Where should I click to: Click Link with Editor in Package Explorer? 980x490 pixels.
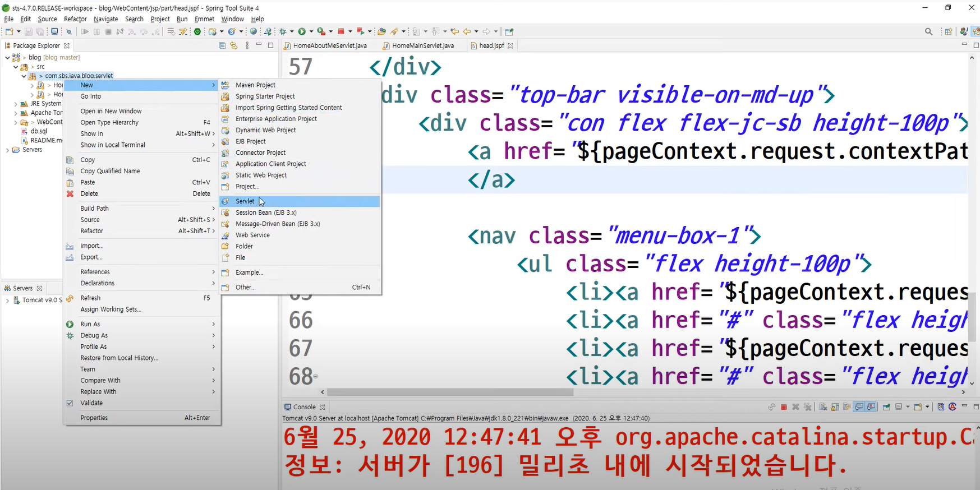click(x=233, y=45)
